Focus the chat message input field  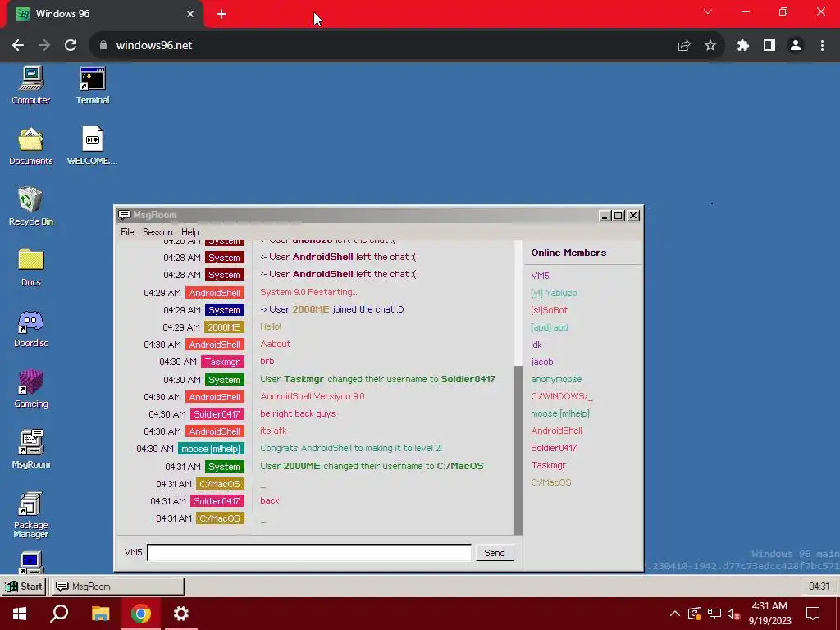pos(309,552)
